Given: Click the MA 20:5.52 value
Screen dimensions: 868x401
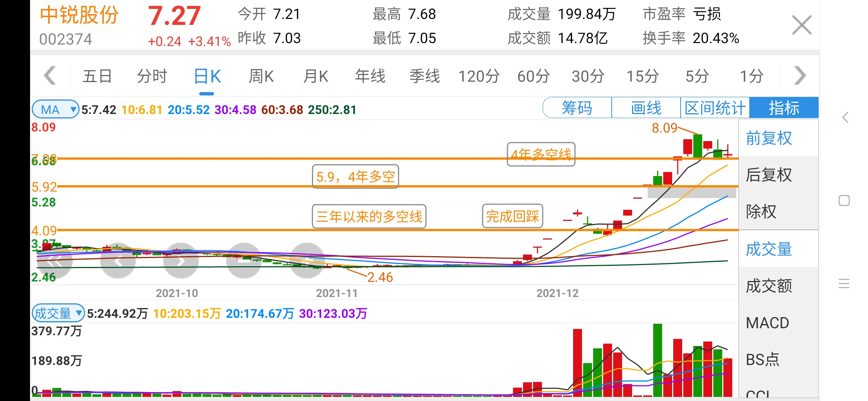Looking at the screenshot, I should pos(188,110).
